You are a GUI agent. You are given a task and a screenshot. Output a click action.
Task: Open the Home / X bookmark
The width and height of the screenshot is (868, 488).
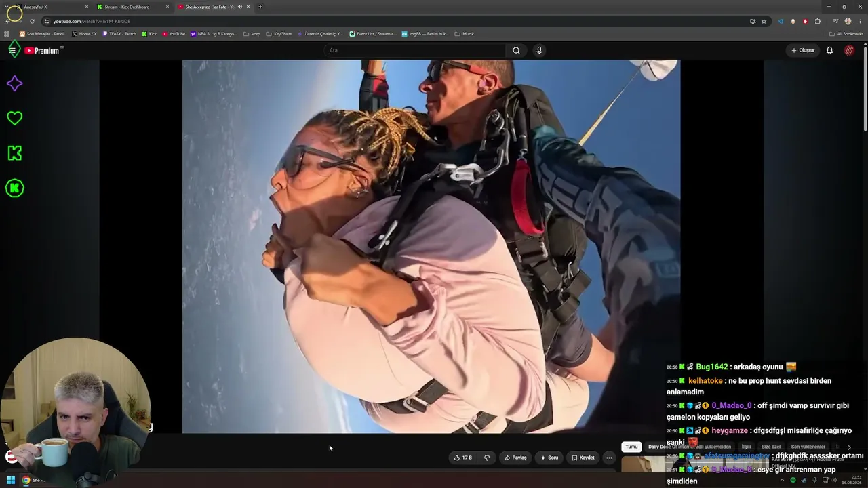84,34
